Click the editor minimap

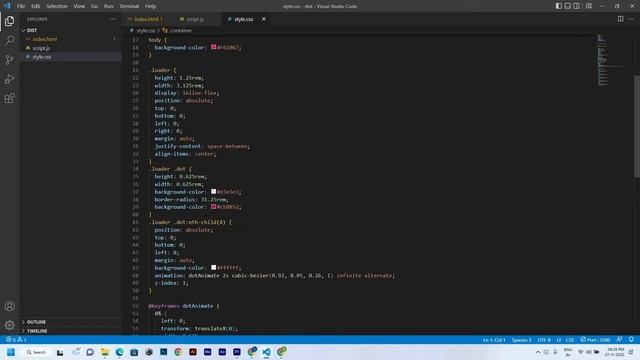(x=611, y=60)
